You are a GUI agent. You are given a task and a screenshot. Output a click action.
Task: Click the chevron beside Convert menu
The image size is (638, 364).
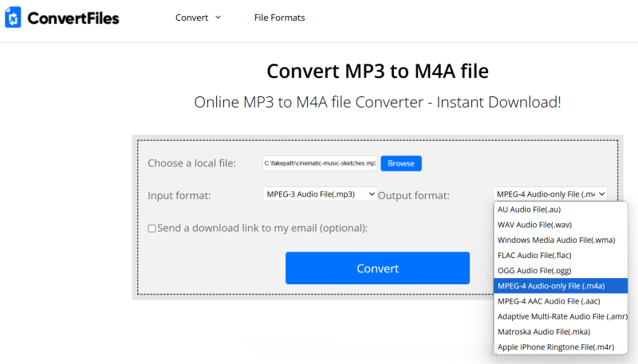pyautogui.click(x=218, y=18)
